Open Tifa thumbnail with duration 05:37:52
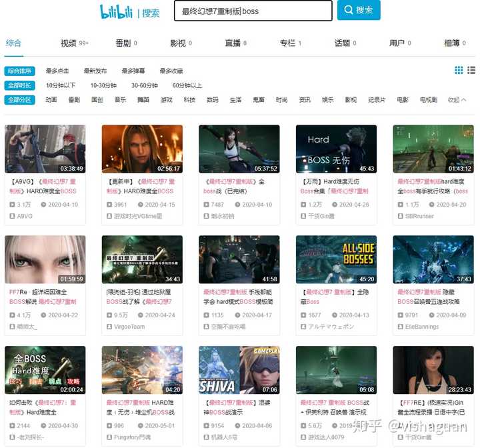The height and width of the screenshot is (448, 480). 239,149
